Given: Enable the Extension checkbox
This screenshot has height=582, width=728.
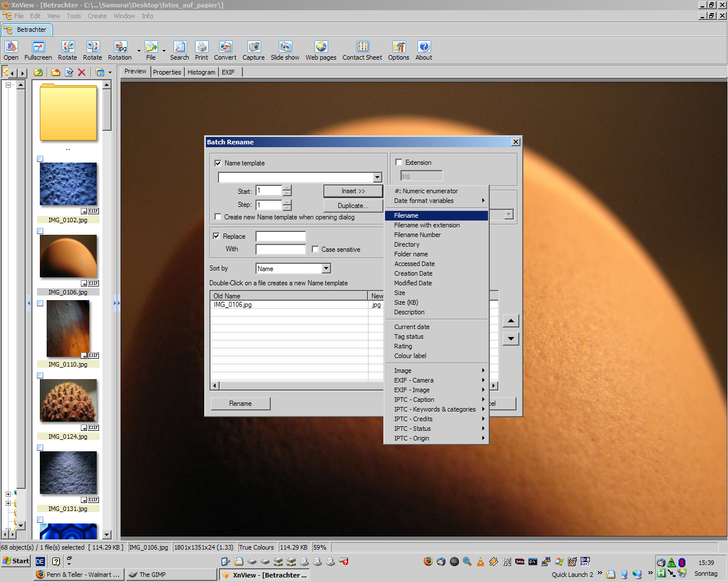Looking at the screenshot, I should (399, 163).
